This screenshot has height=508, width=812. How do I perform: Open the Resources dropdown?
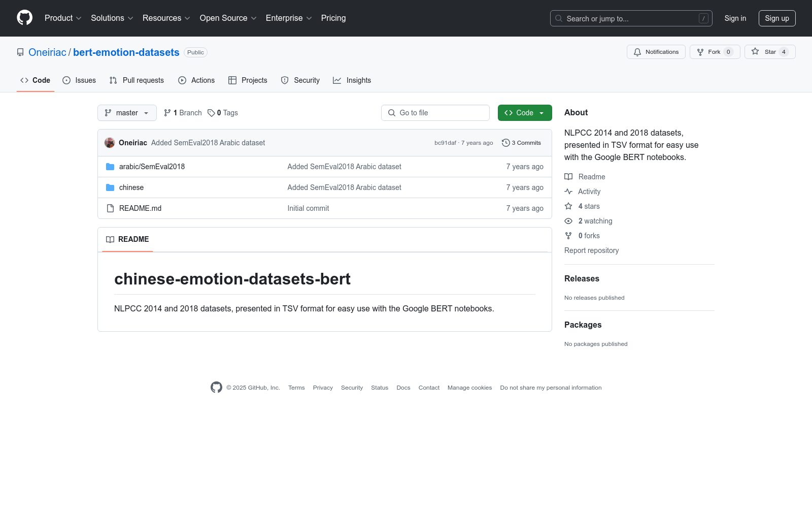click(x=166, y=18)
